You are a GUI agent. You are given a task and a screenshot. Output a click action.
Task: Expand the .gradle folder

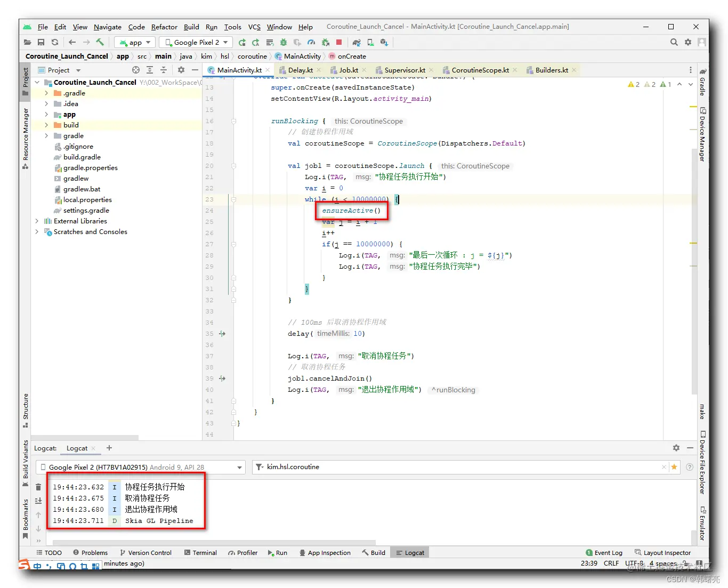[46, 93]
